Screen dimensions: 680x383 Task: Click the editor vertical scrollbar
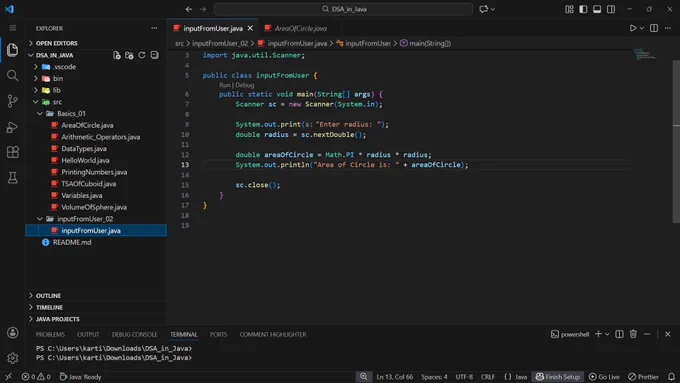pyautogui.click(x=676, y=141)
